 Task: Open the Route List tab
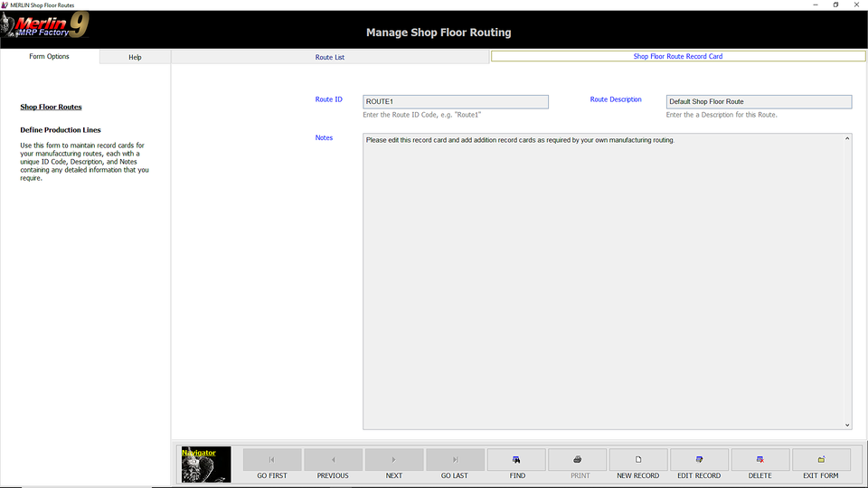pos(330,57)
